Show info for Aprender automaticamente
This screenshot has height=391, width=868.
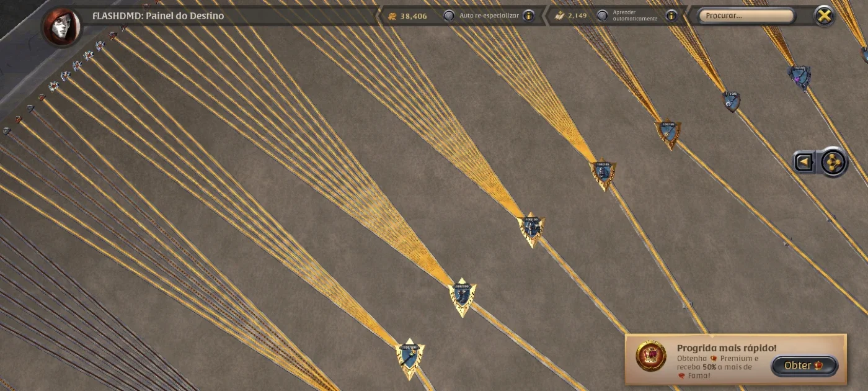tap(671, 16)
